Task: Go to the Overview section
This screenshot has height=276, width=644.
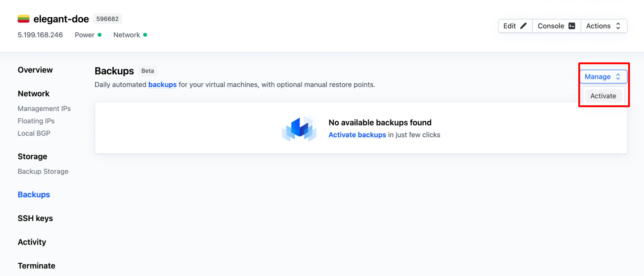Action: 35,70
